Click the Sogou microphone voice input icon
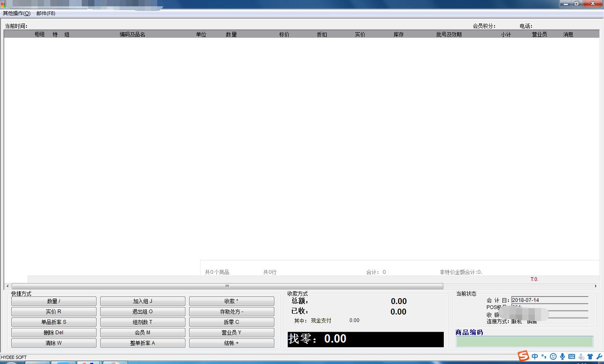This screenshot has width=604, height=364. [x=562, y=356]
